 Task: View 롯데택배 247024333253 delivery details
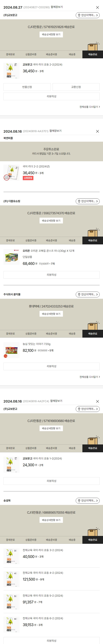click(x=51, y=314)
